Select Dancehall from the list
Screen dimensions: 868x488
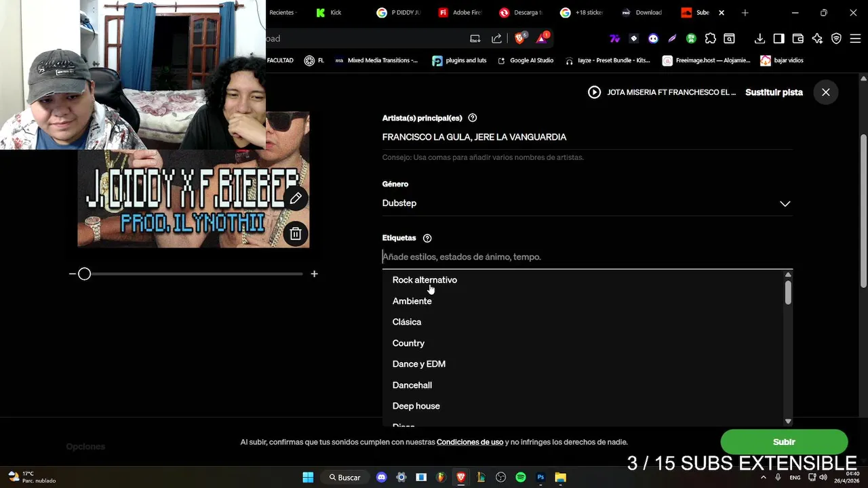point(412,385)
